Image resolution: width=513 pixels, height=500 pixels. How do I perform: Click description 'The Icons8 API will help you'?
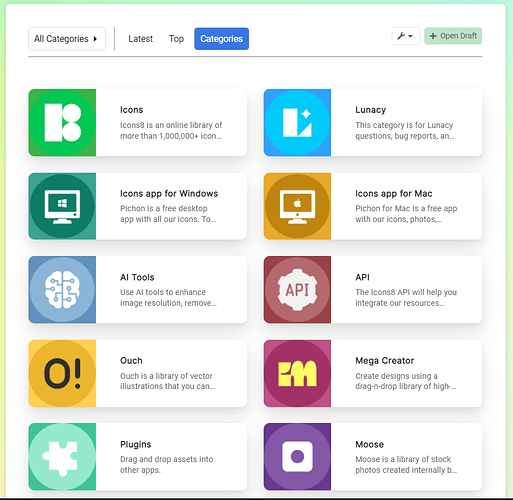pyautogui.click(x=406, y=292)
